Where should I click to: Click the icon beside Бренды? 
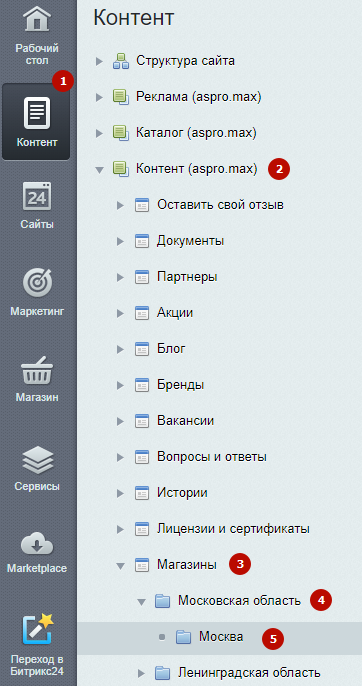pos(142,385)
